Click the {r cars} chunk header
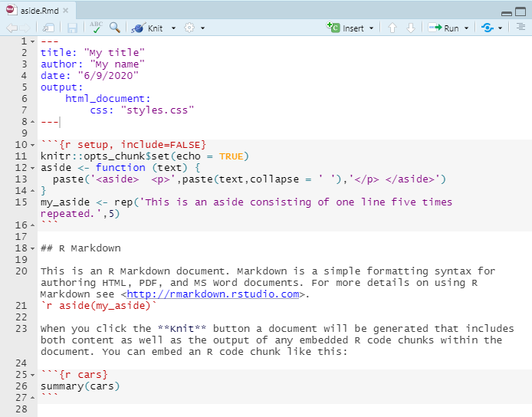 [74, 375]
